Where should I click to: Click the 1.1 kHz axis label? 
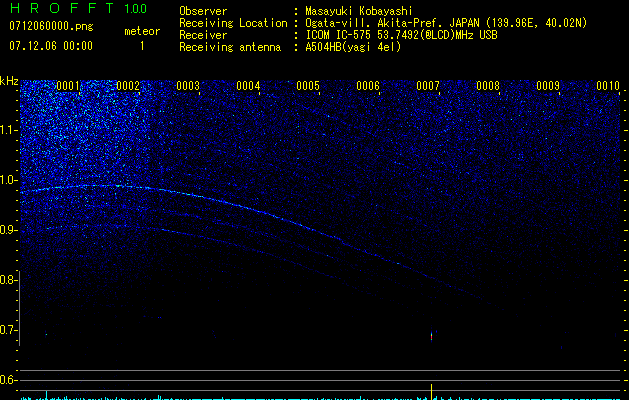(x=9, y=130)
